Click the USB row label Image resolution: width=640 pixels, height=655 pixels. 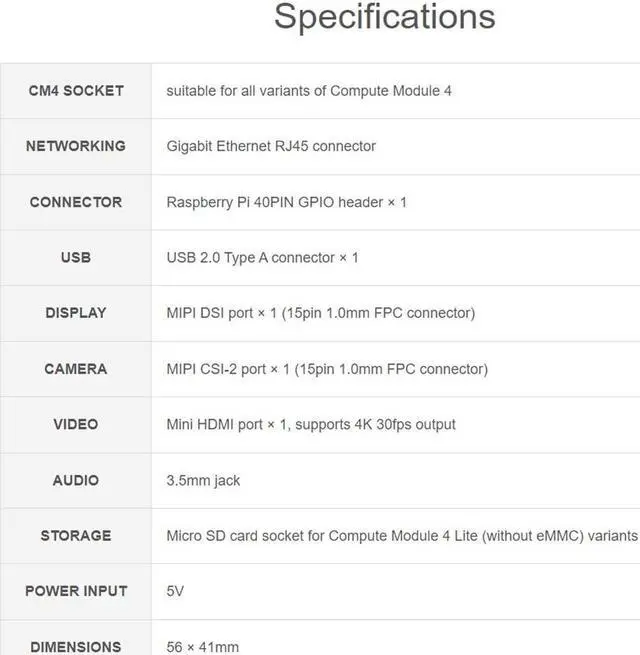click(x=76, y=257)
